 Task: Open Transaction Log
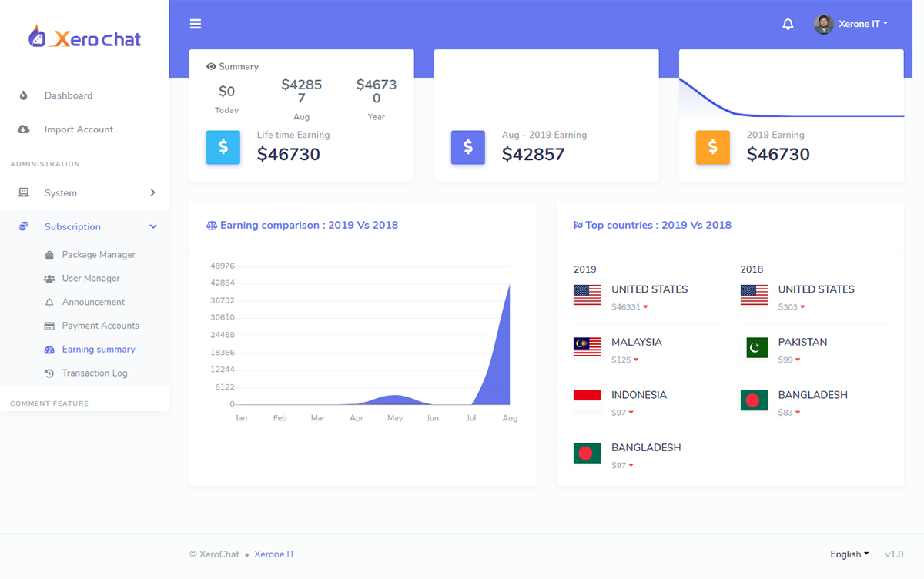pos(95,373)
